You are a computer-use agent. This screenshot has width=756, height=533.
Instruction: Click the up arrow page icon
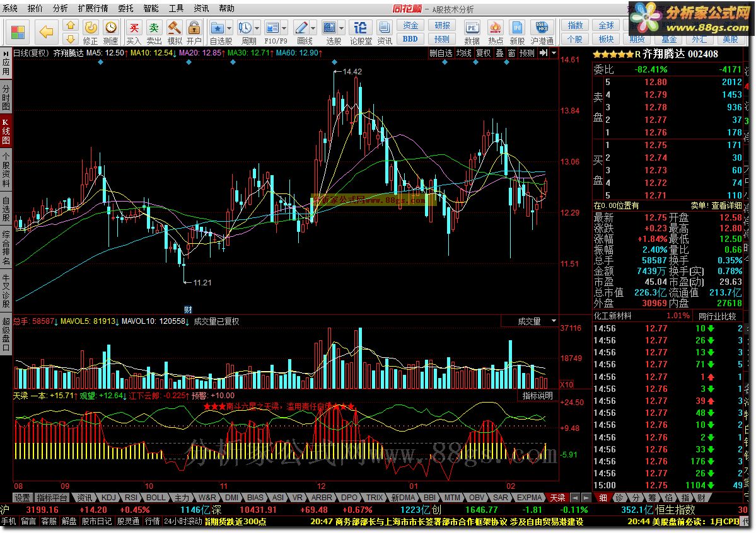click(x=71, y=26)
